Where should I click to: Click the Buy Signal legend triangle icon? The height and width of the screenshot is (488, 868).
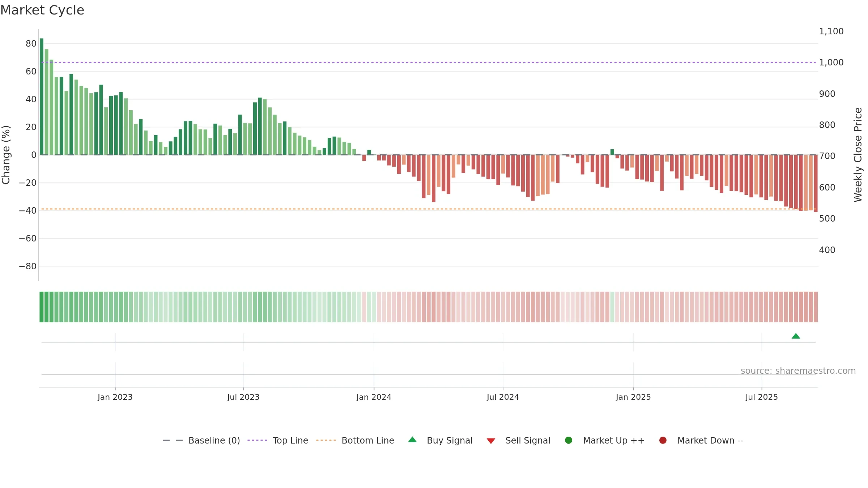click(x=412, y=440)
